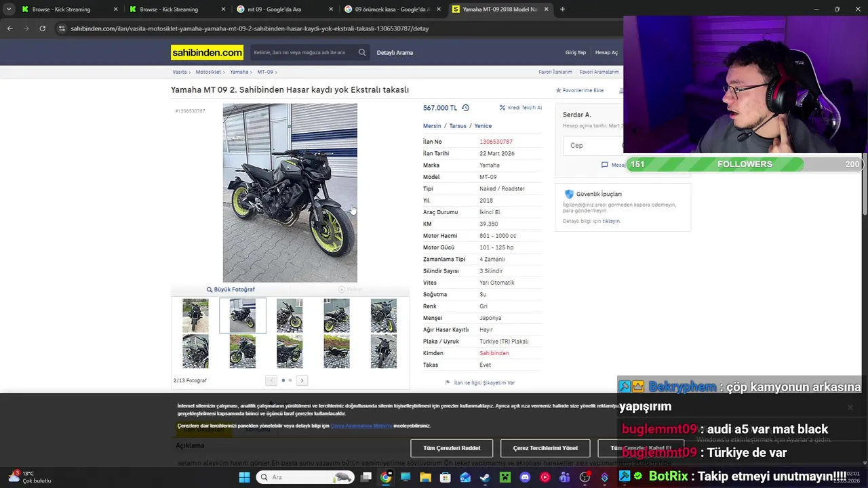Click the Tüm Çerezleri Reddet button
Viewport: 868px width, 488px height.
(452, 448)
